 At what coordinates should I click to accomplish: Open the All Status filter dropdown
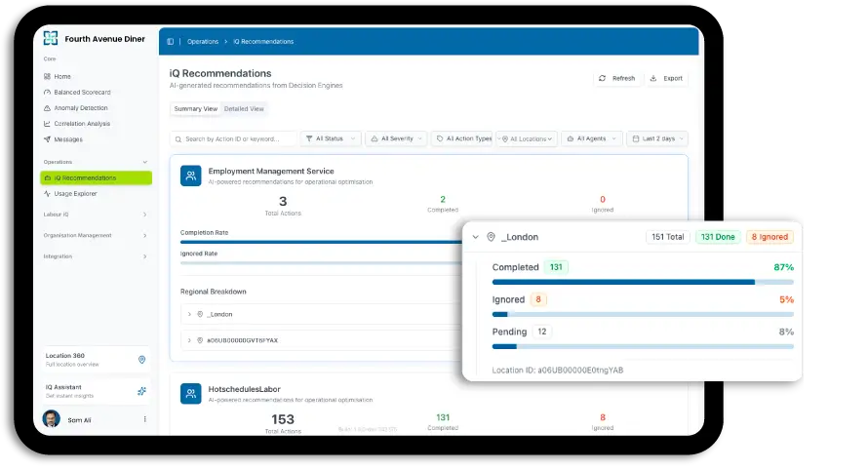[x=331, y=139]
